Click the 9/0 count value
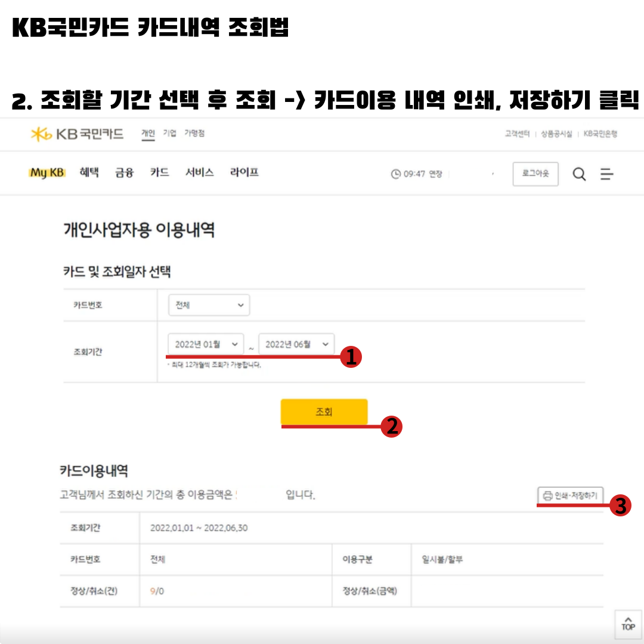Viewport: 644px width, 644px height. point(157,591)
